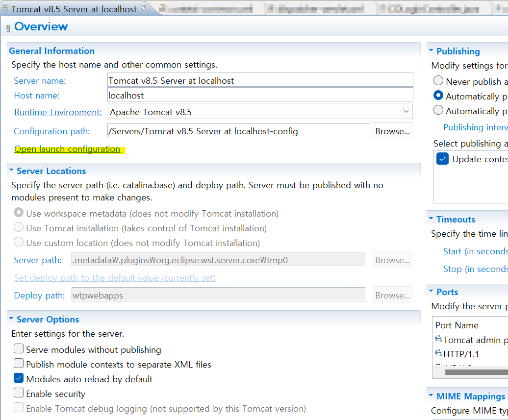Uncheck the Update context publishing action
This screenshot has width=508, height=420.
(442, 159)
